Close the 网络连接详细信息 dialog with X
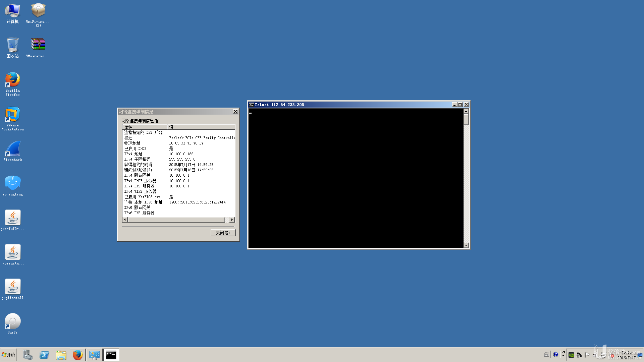644x362 pixels. (x=235, y=112)
